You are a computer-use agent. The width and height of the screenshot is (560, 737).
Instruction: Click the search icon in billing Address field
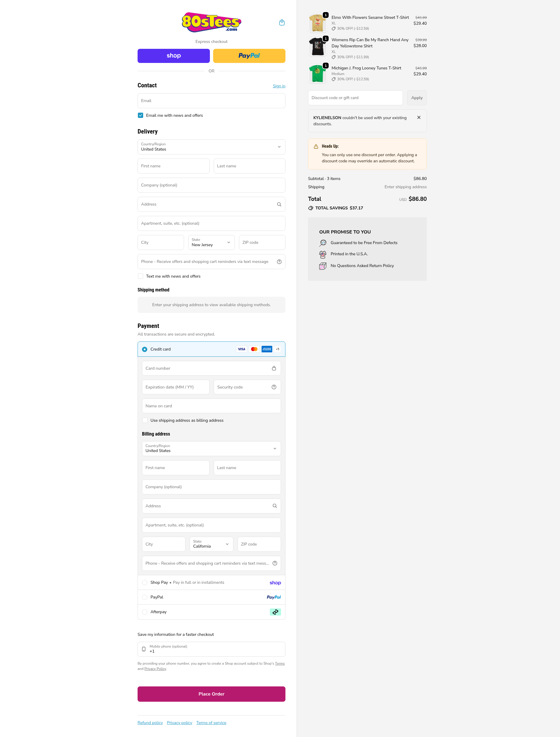(x=275, y=506)
